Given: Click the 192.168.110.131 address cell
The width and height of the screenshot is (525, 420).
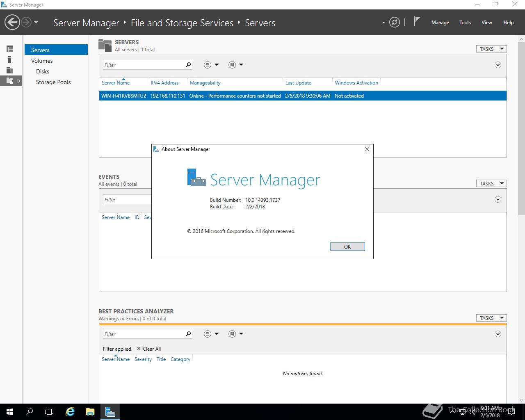Looking at the screenshot, I should [168, 96].
